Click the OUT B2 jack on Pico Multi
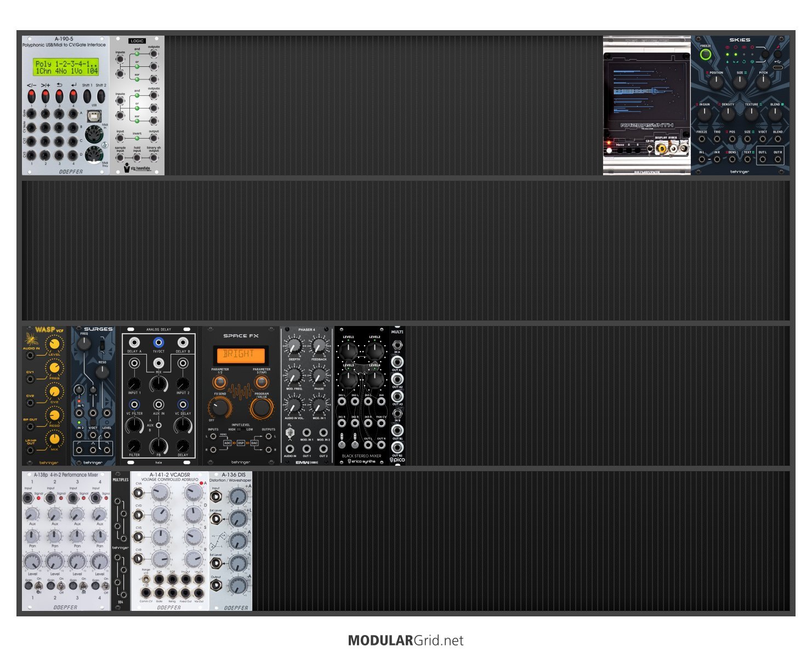This screenshot has width=812, height=652. coord(397,448)
